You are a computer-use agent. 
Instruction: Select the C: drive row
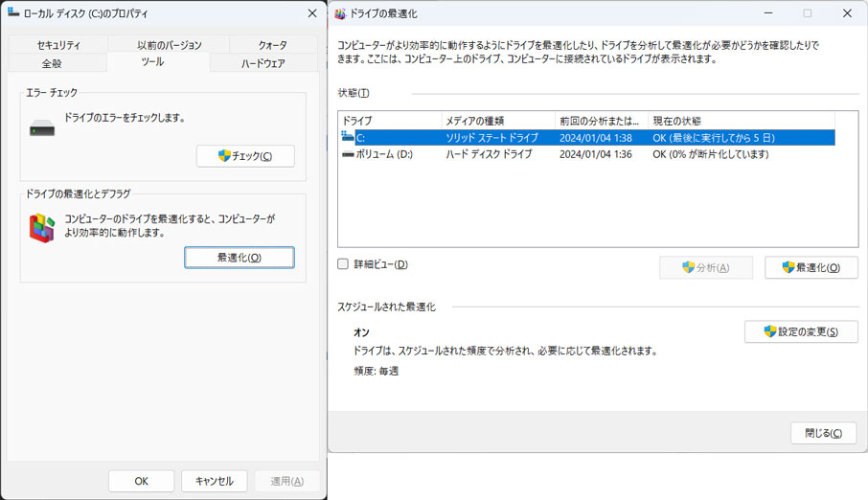click(588, 137)
